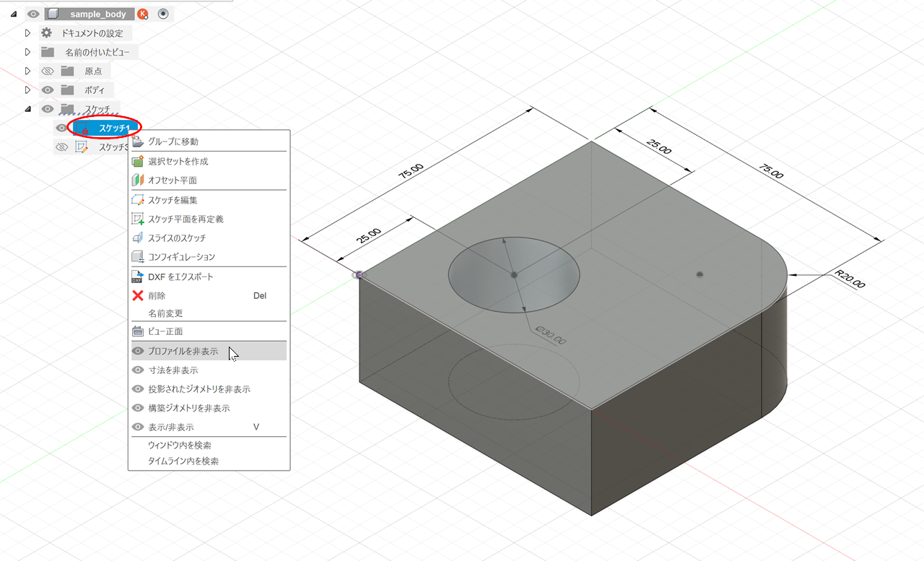The width and height of the screenshot is (924, 561).
Task: Click the コンフィギュレーション icon
Action: pos(138,256)
